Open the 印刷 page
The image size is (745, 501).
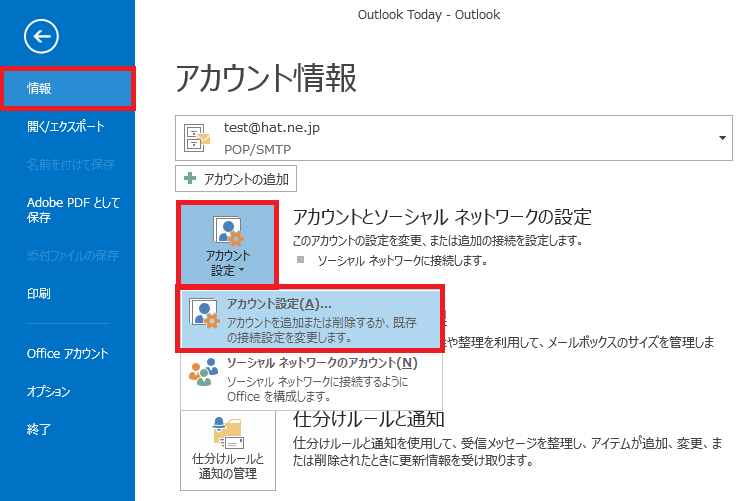pos(39,293)
